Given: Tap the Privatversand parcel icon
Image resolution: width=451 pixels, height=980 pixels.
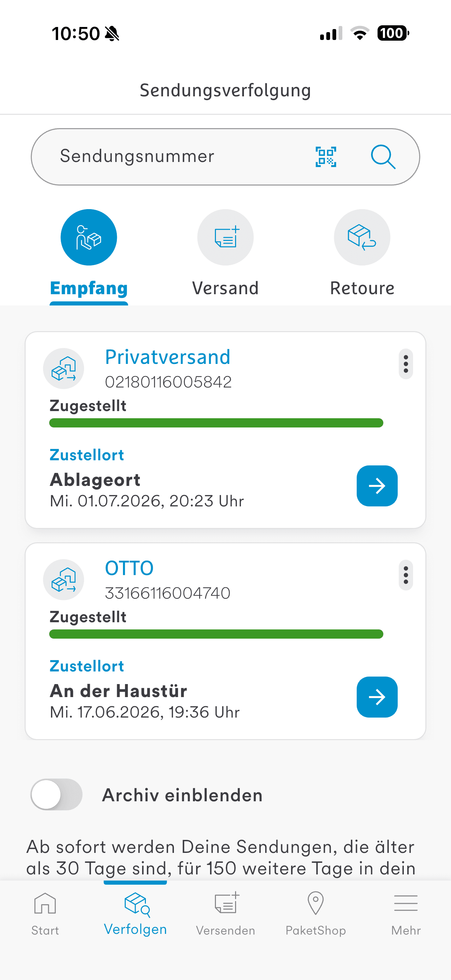Looking at the screenshot, I should [x=64, y=369].
